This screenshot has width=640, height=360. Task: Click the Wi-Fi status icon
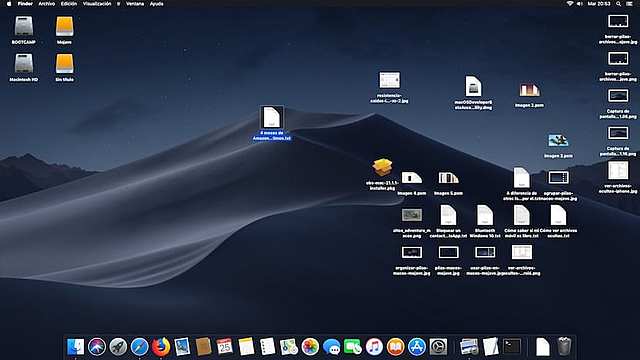coord(569,4)
